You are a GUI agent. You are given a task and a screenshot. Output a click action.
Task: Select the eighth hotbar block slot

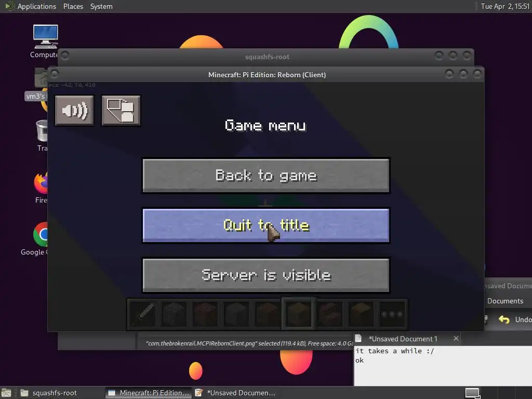pos(361,314)
